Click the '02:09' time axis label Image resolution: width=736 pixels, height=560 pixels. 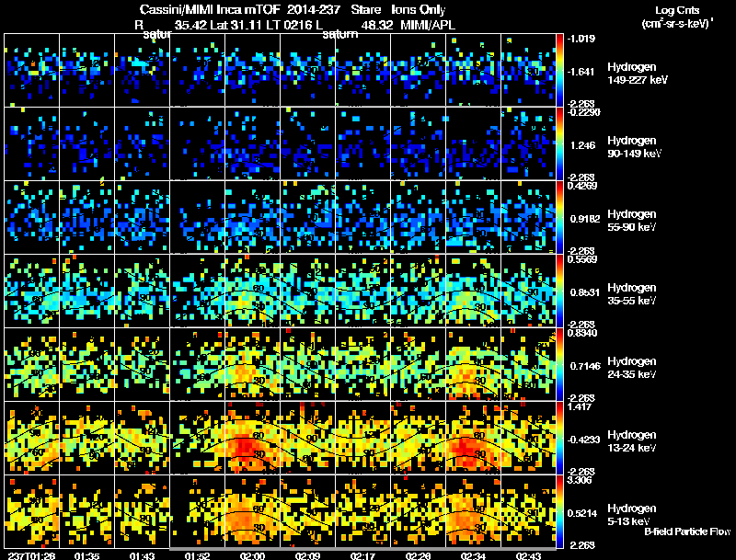point(307,555)
